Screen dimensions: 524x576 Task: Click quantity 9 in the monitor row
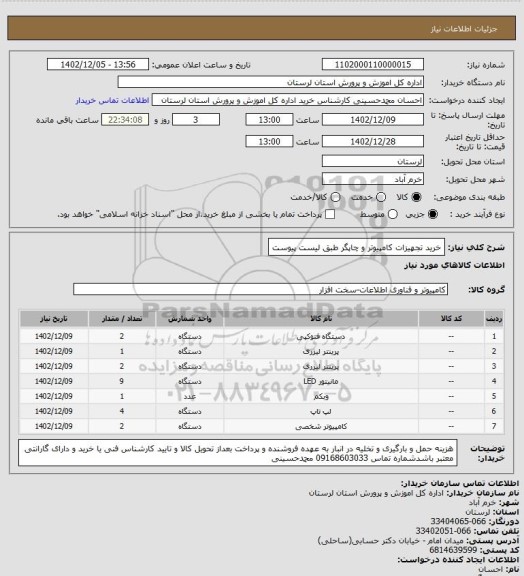(122, 381)
